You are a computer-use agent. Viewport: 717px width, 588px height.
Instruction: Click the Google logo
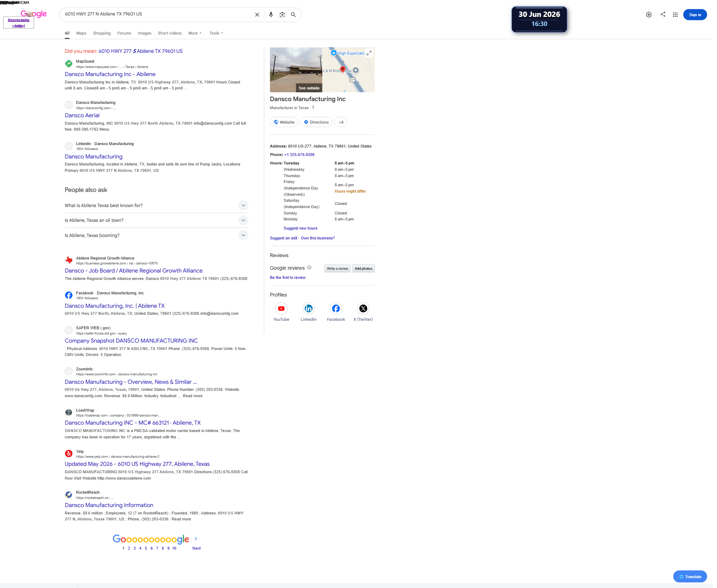click(34, 14)
